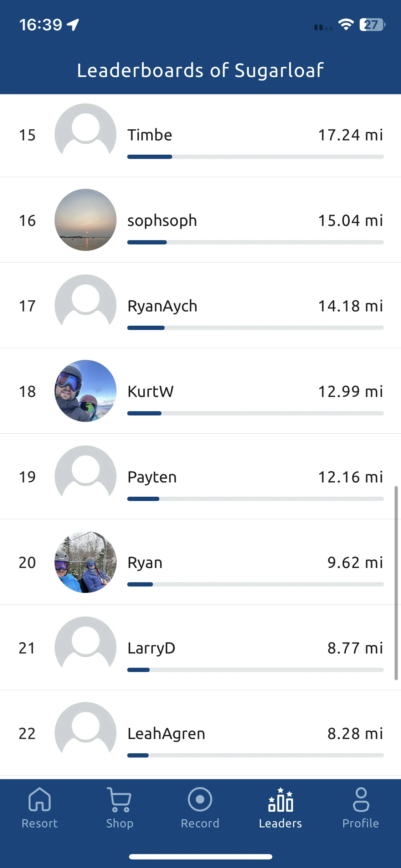Tap the location arrow status icon
Screen dimensions: 401x868
(x=73, y=25)
